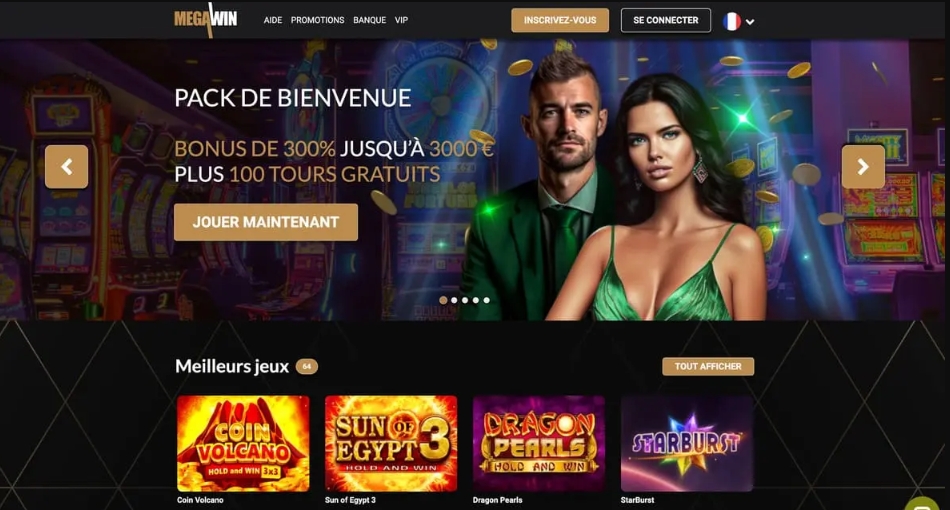Click the French flag language icon
The image size is (950, 510).
[x=731, y=21]
